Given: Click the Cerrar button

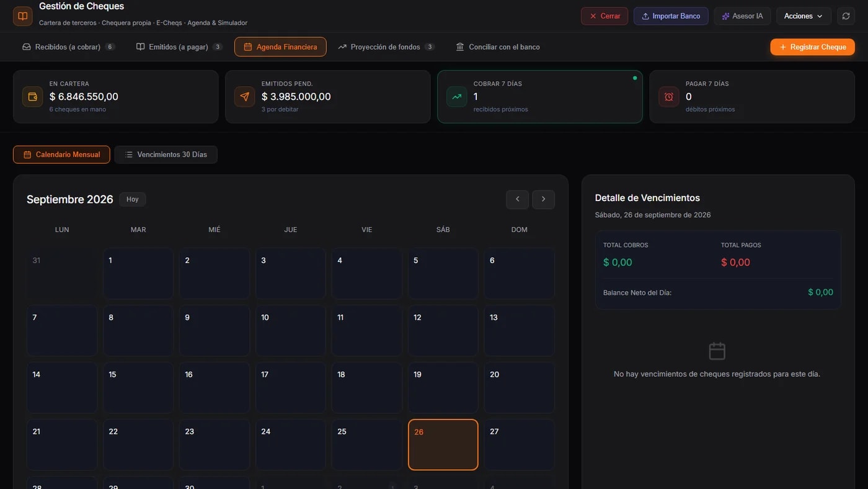Looking at the screenshot, I should [604, 16].
